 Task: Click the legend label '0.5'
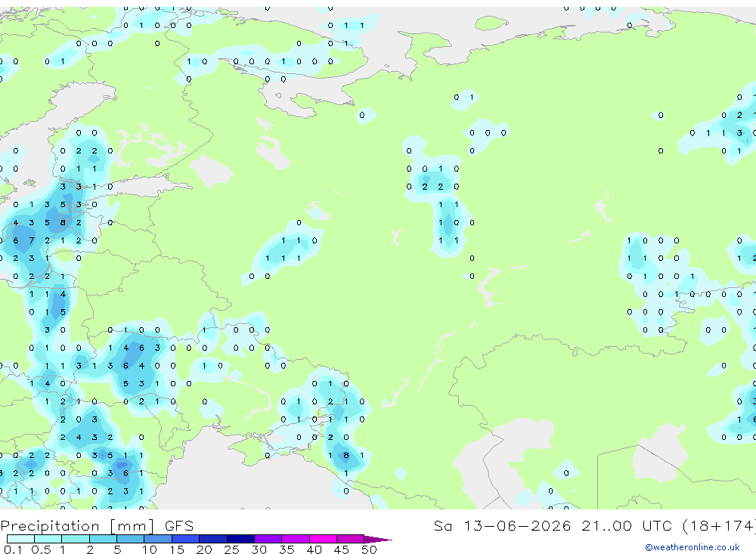tap(41, 549)
